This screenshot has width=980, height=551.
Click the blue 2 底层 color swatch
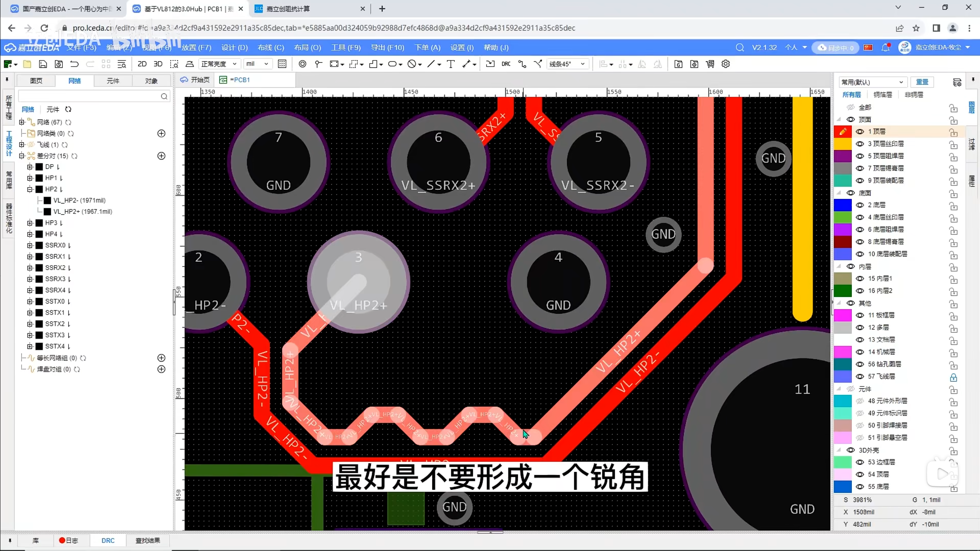pos(842,205)
